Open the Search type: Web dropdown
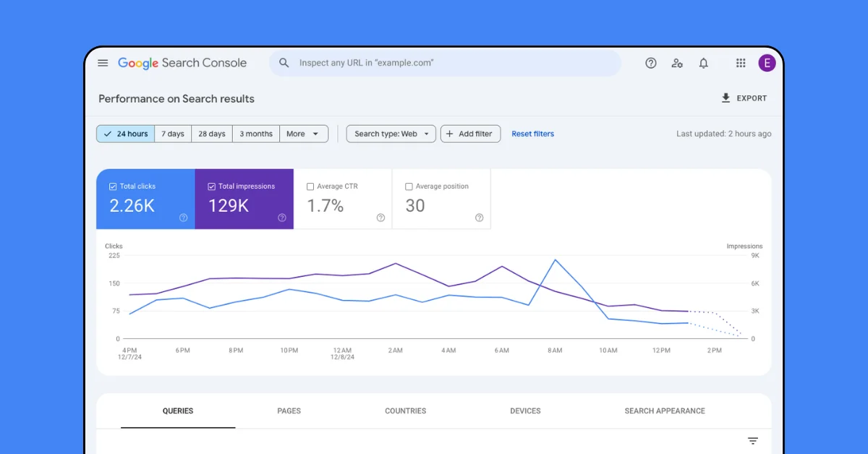The height and width of the screenshot is (454, 868). [x=391, y=134]
